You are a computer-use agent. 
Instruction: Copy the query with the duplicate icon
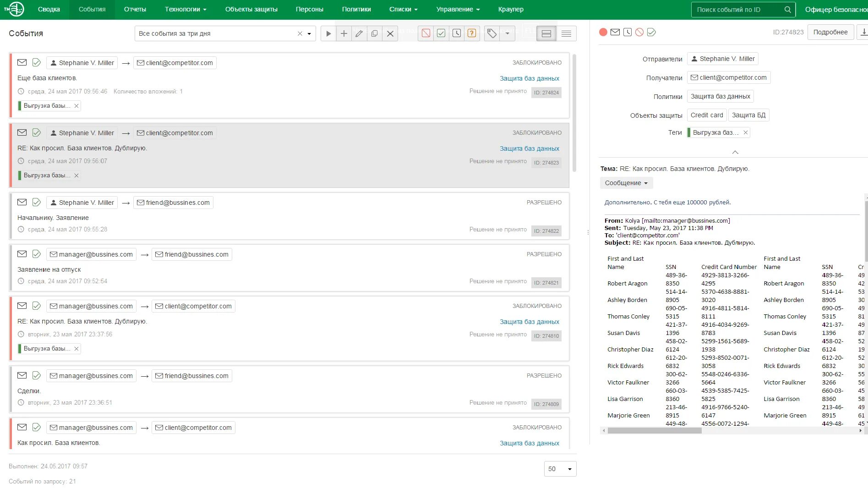pyautogui.click(x=375, y=33)
